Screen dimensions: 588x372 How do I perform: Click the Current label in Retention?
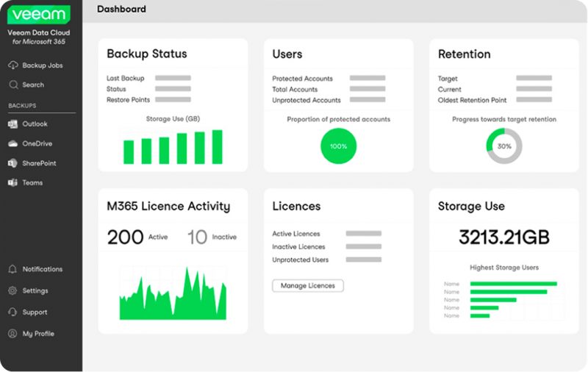click(450, 89)
